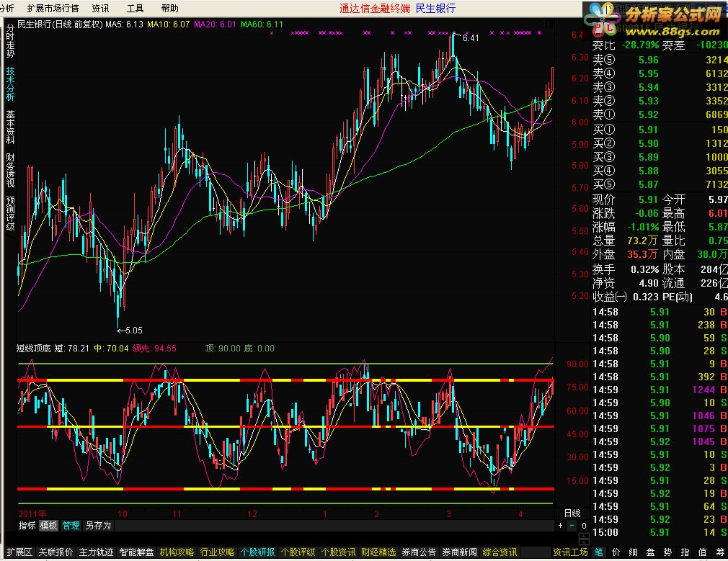Click the 民生银行(日线.前复权) chart title

coord(60,24)
